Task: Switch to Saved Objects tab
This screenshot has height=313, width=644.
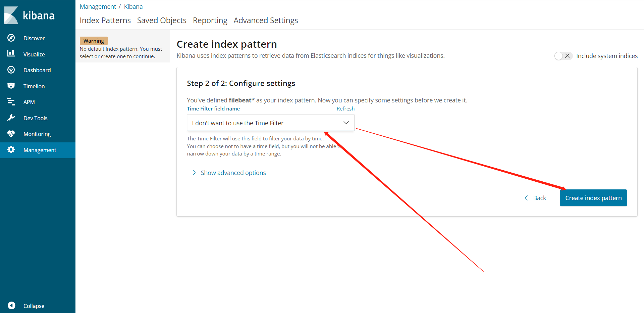Action: click(162, 20)
